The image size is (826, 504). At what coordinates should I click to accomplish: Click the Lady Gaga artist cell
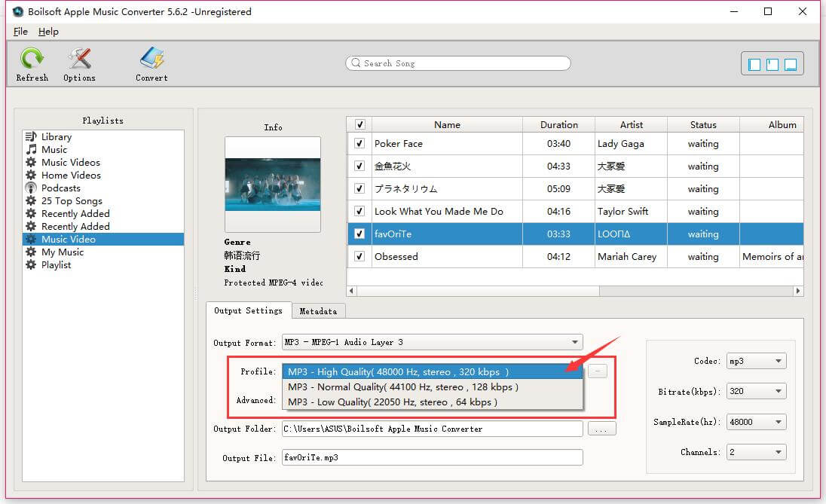[x=631, y=143]
